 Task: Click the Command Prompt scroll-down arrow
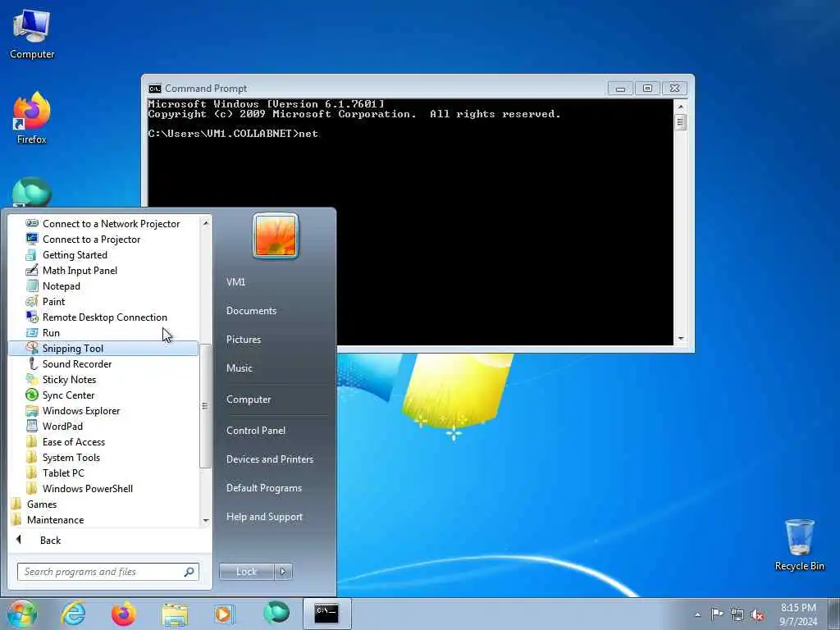click(680, 339)
